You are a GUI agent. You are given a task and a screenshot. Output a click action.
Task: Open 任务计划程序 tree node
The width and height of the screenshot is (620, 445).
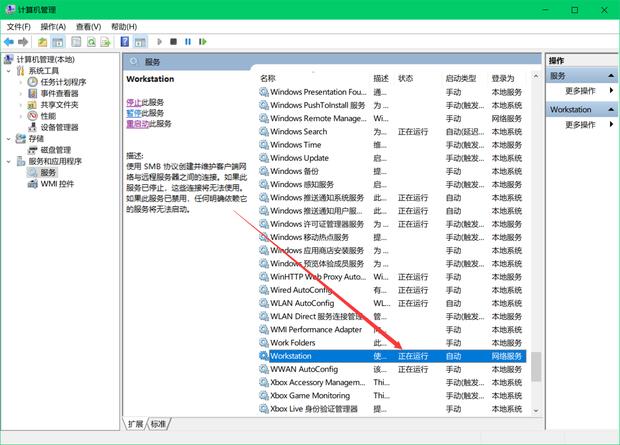click(63, 82)
